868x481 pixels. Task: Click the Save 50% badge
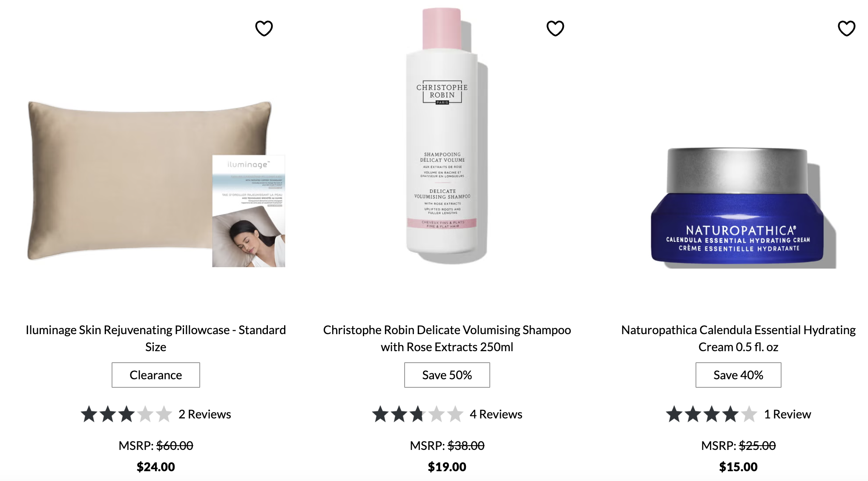click(447, 375)
